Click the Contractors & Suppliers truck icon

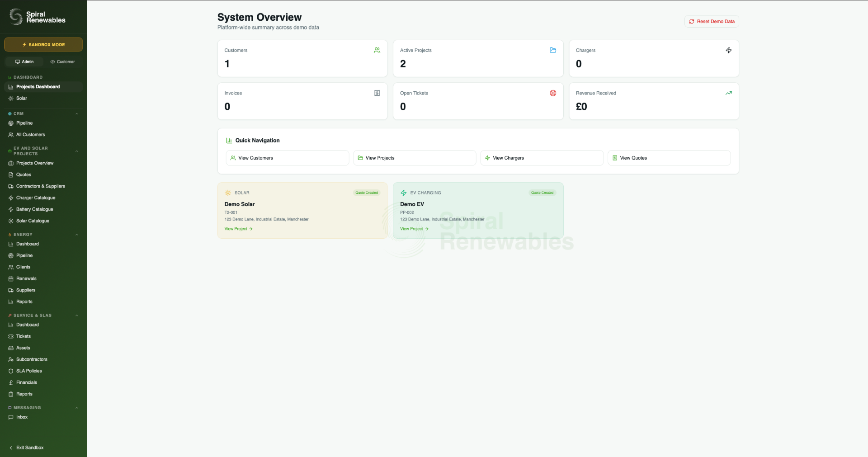tap(11, 186)
